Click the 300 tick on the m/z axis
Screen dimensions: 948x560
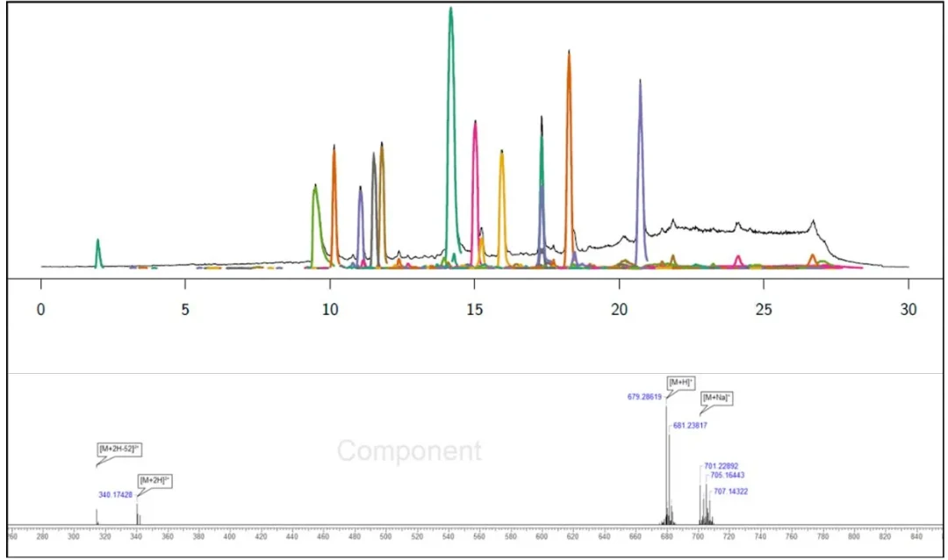[x=73, y=536]
